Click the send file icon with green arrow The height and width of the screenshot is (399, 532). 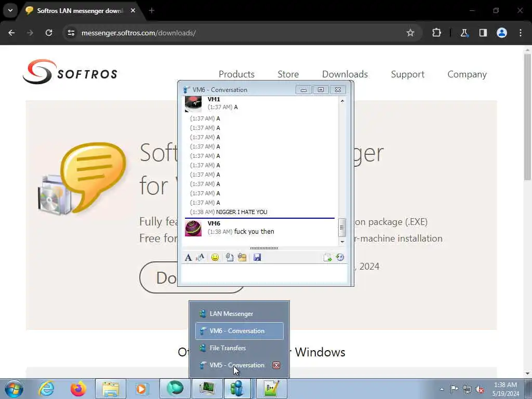coord(327,258)
